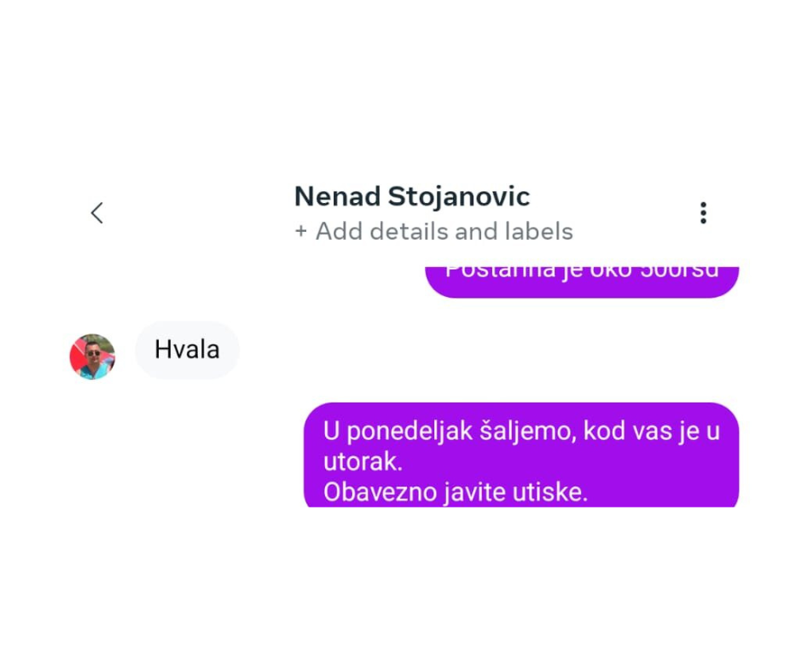Click the plus sign before Add details

point(300,232)
